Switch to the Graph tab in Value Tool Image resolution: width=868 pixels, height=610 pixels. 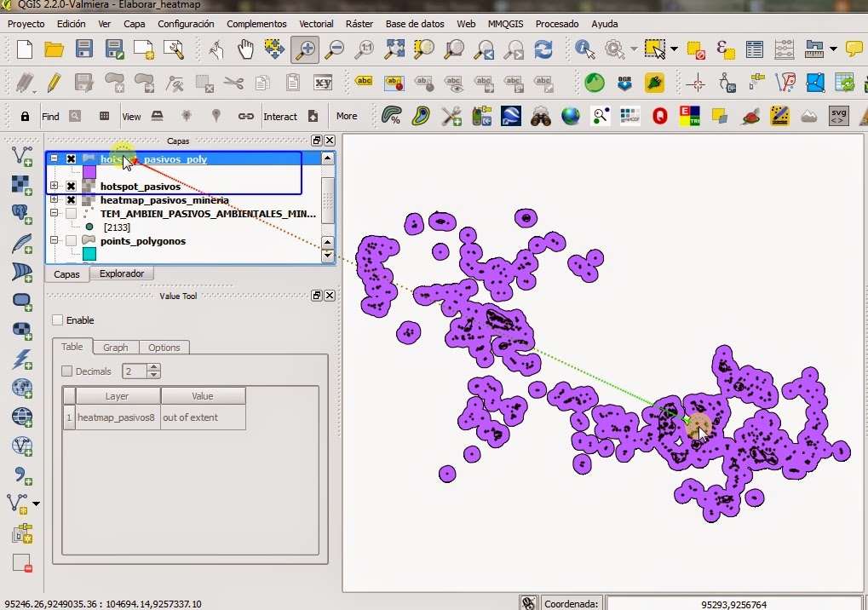point(116,347)
